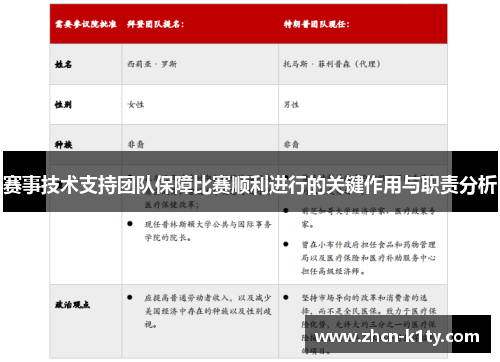Select the bullet 应提高普通劳动者收入
Image resolution: width=500 pixels, height=362 pixels.
[x=208, y=311]
